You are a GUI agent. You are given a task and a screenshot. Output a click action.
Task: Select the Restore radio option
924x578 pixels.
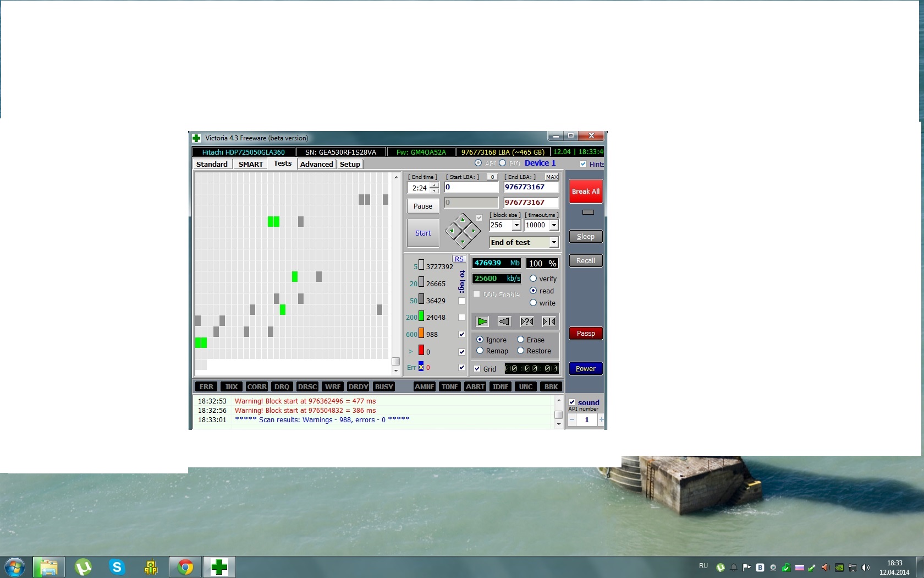click(x=520, y=351)
